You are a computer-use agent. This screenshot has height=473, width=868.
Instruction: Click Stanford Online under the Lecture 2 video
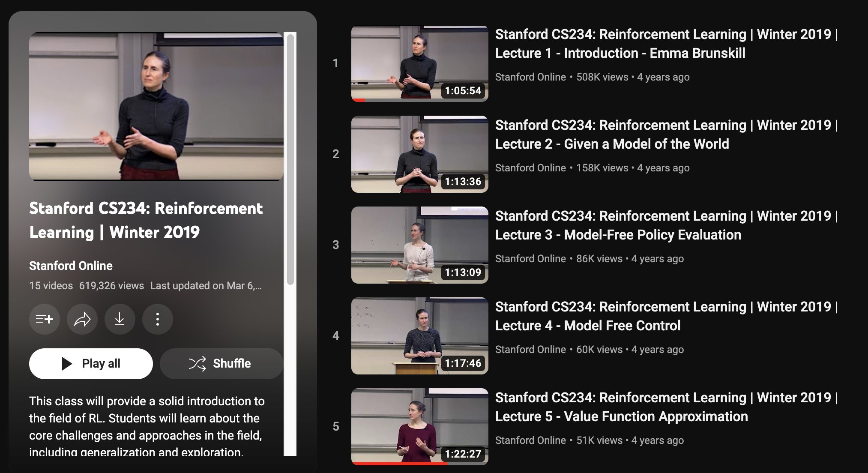click(x=530, y=168)
